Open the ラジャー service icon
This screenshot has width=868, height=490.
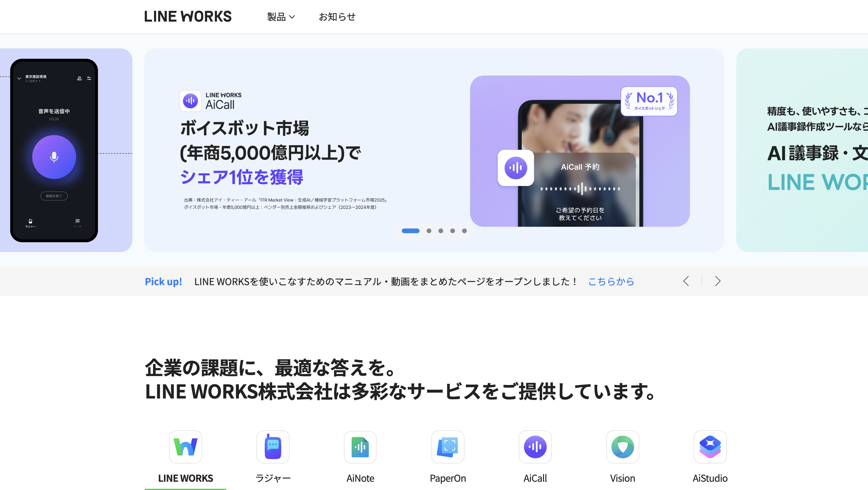coord(273,447)
